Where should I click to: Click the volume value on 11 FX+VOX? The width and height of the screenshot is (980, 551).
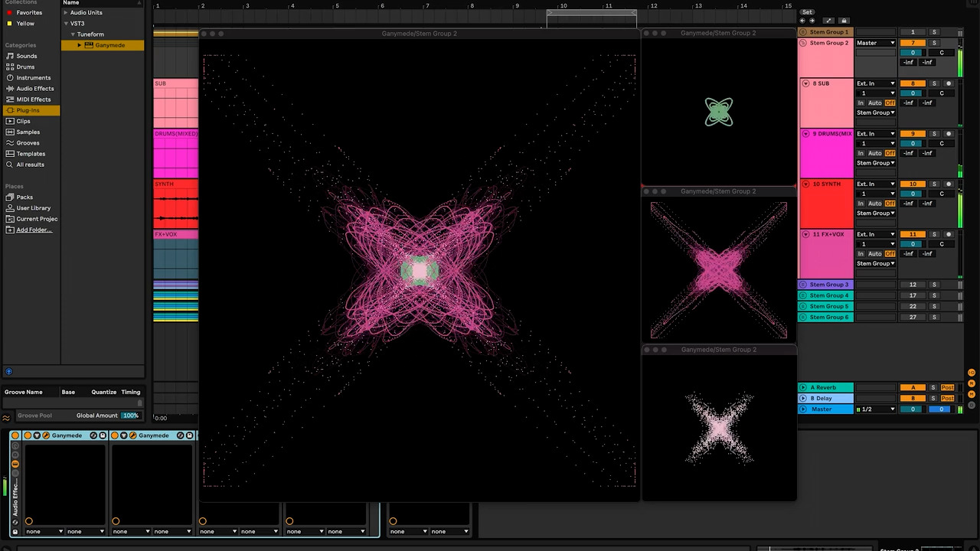click(x=913, y=244)
